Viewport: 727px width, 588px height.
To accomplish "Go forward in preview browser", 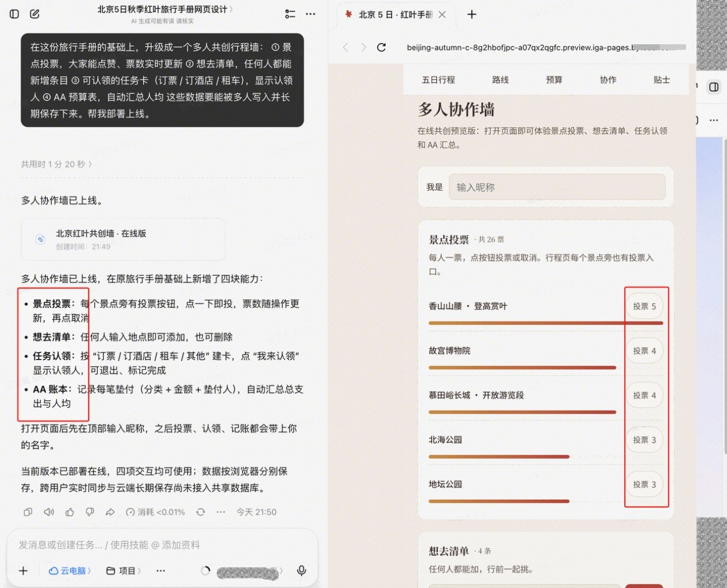I will [363, 47].
